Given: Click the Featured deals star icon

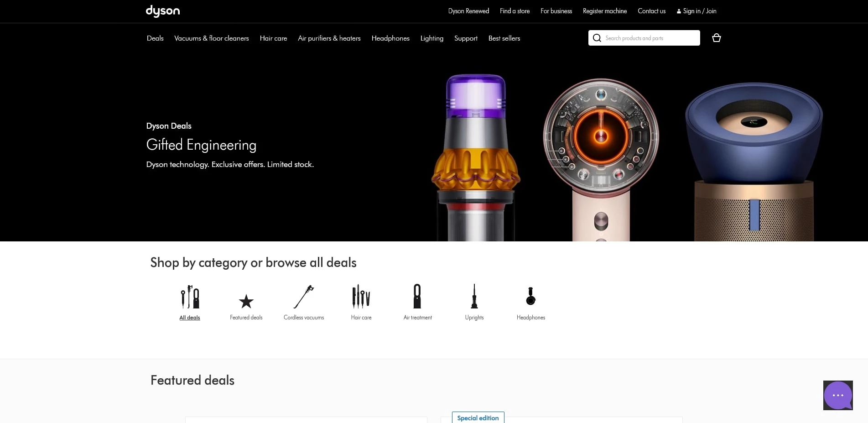Looking at the screenshot, I should pyautogui.click(x=246, y=301).
